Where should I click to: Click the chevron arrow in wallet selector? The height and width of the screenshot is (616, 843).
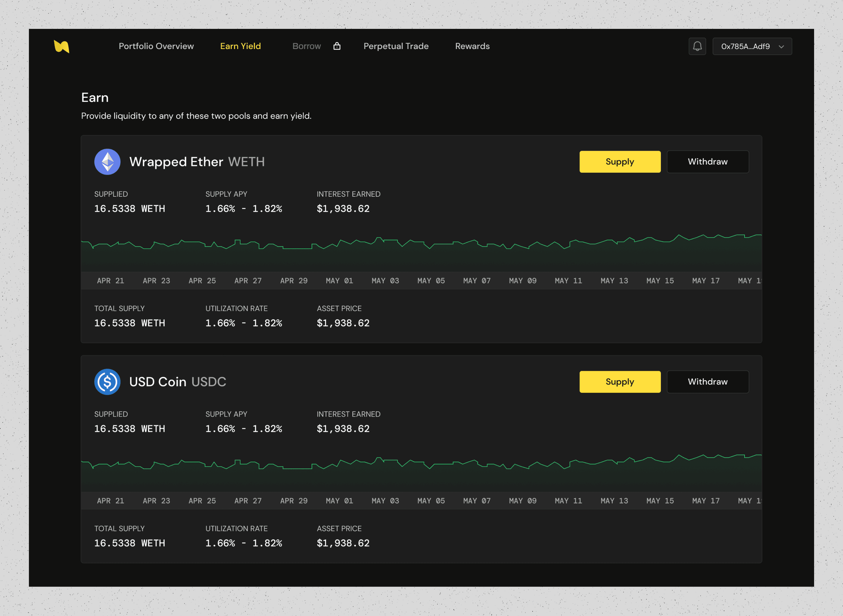coord(781,47)
